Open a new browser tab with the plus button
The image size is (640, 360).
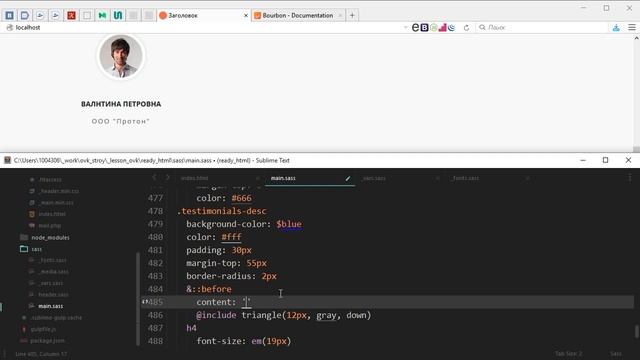point(352,16)
